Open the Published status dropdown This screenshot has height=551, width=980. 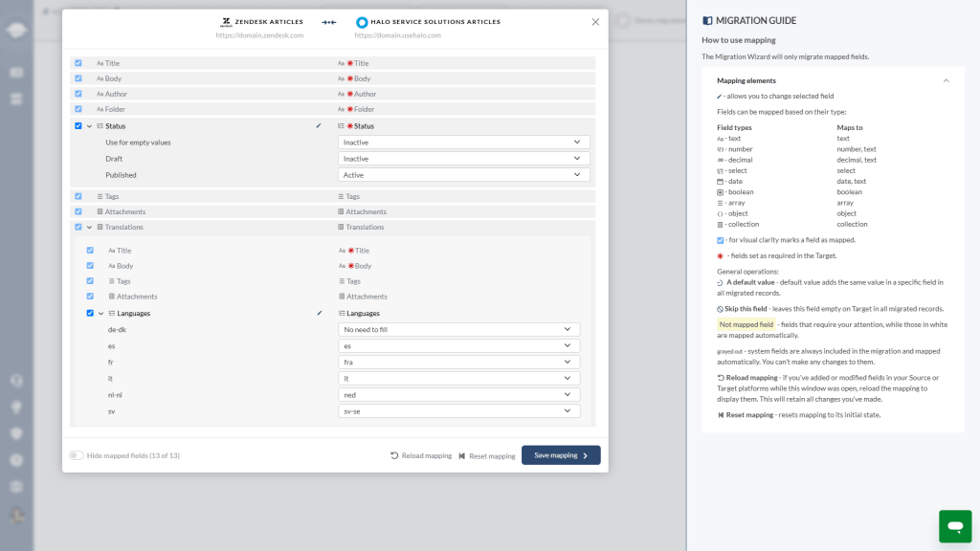point(464,175)
